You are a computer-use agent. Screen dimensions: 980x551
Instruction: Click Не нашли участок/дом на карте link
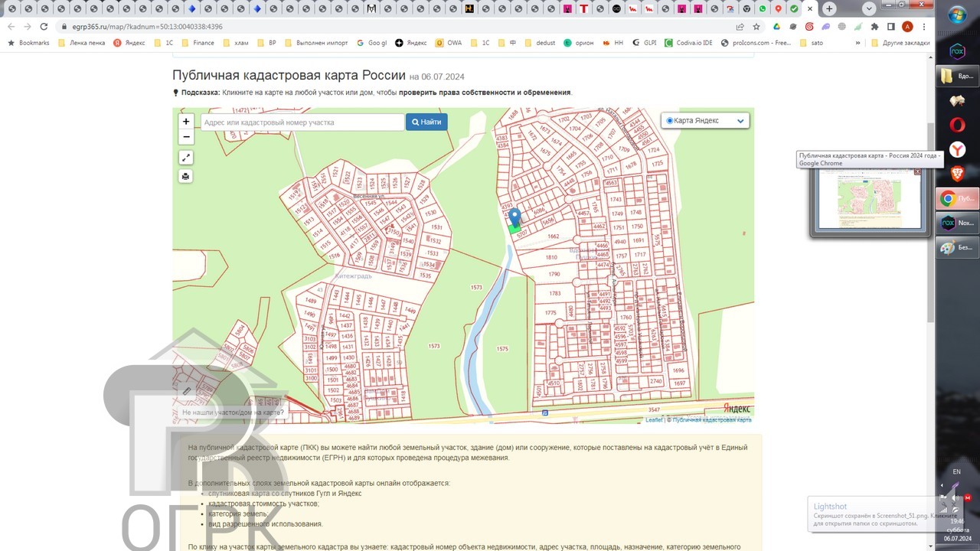233,412
